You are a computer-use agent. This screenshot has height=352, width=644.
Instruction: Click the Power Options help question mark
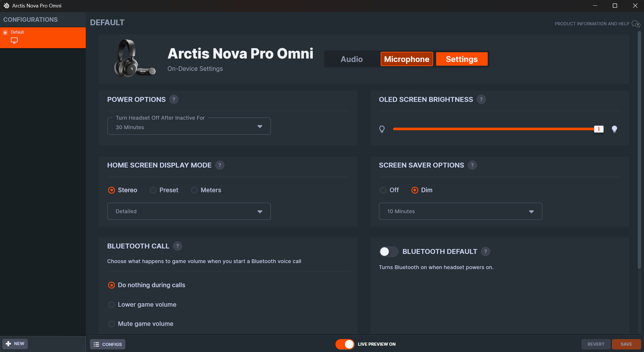pos(174,100)
